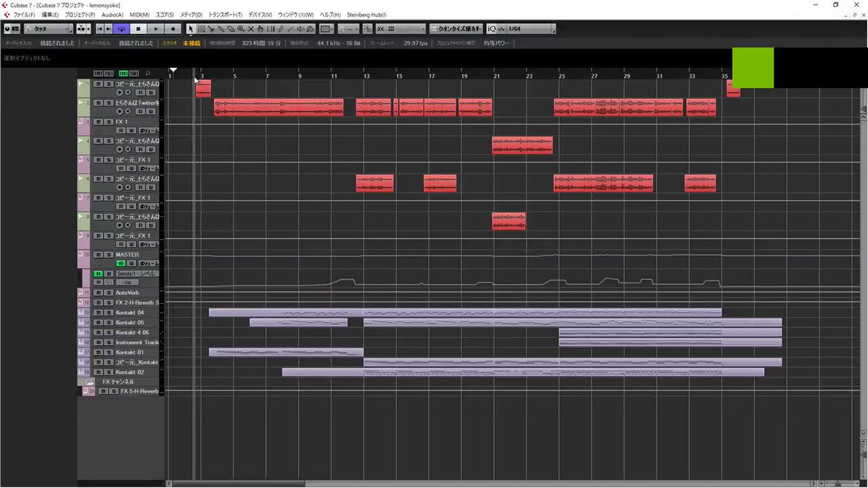Select the red audio clip on track 4
This screenshot has width=868, height=488.
tap(522, 145)
